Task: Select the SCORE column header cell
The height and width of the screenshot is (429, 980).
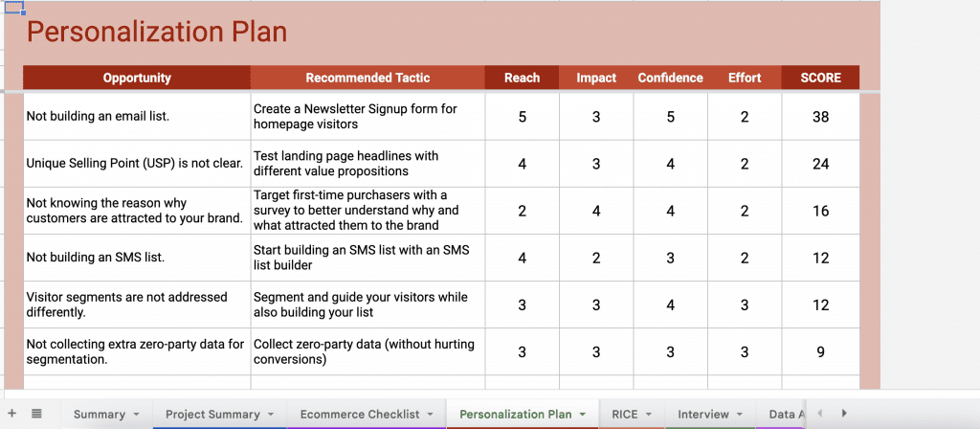Action: (820, 78)
